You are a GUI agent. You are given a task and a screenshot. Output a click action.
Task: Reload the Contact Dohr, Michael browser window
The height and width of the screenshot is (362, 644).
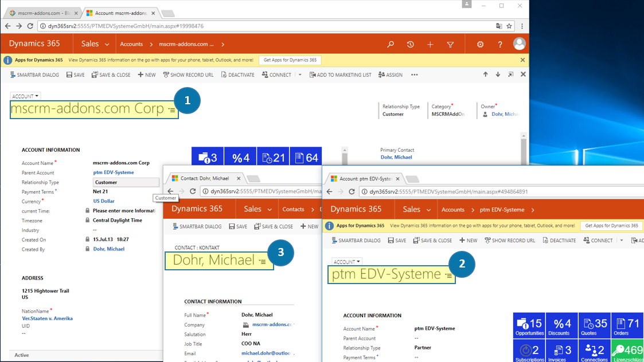pos(193,191)
